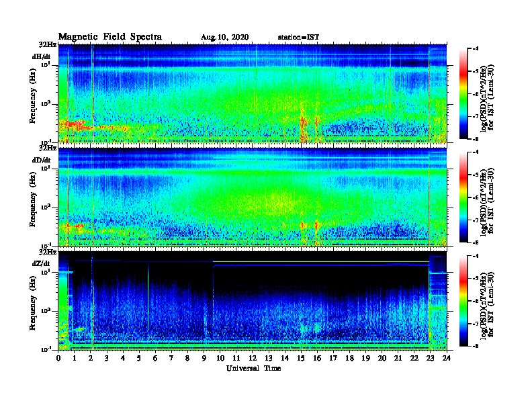Viewport: 532px width, 411px height.
Task: Click the "-5" tick on the dZ/dt color bar
Action: [x=476, y=279]
